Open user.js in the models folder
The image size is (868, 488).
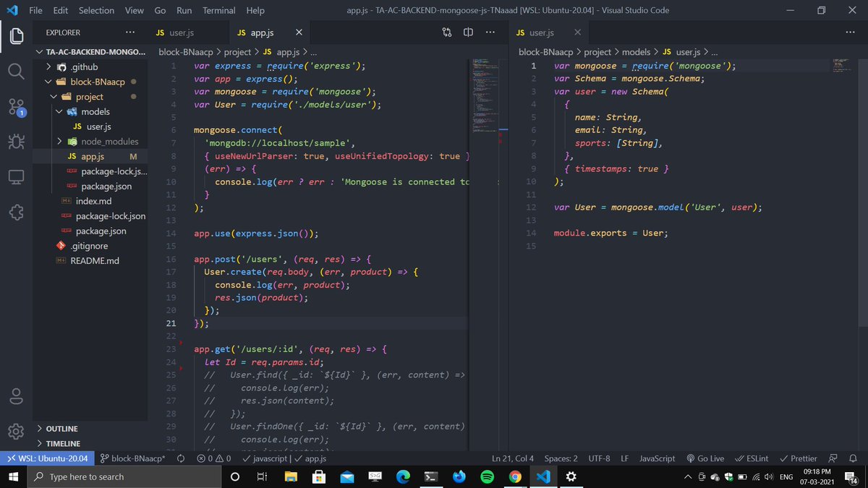(90, 127)
